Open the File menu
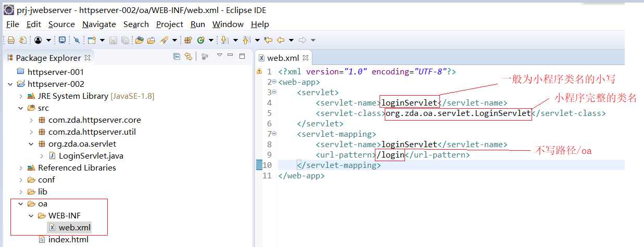Viewport: 644px width, 247px height. point(12,24)
